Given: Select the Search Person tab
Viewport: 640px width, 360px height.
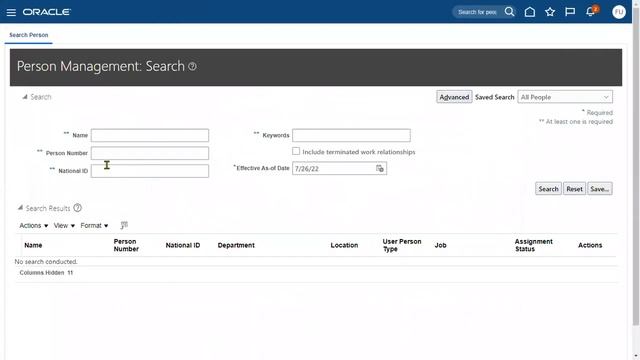Looking at the screenshot, I should click(29, 35).
